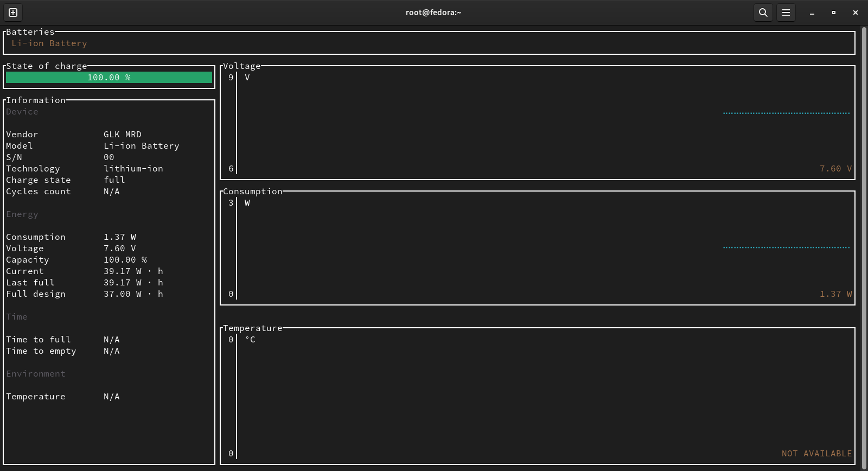Click the Charge state value full
Image resolution: width=868 pixels, height=471 pixels.
[x=114, y=180]
